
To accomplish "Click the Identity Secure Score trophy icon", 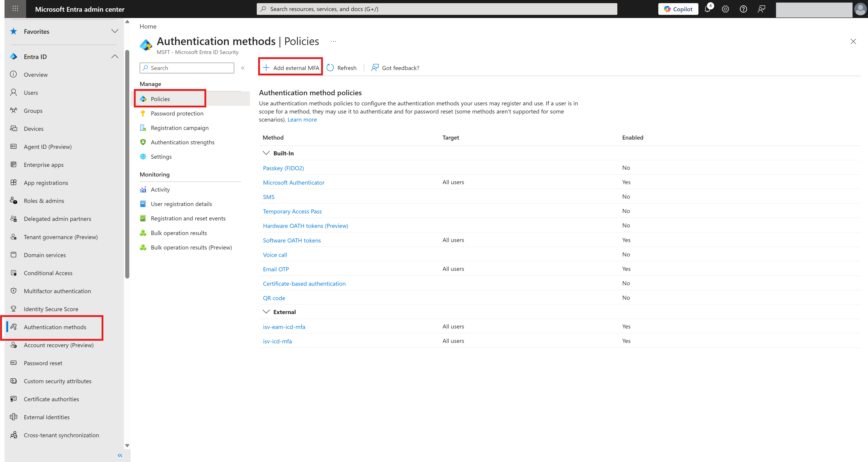I will click(x=14, y=309).
